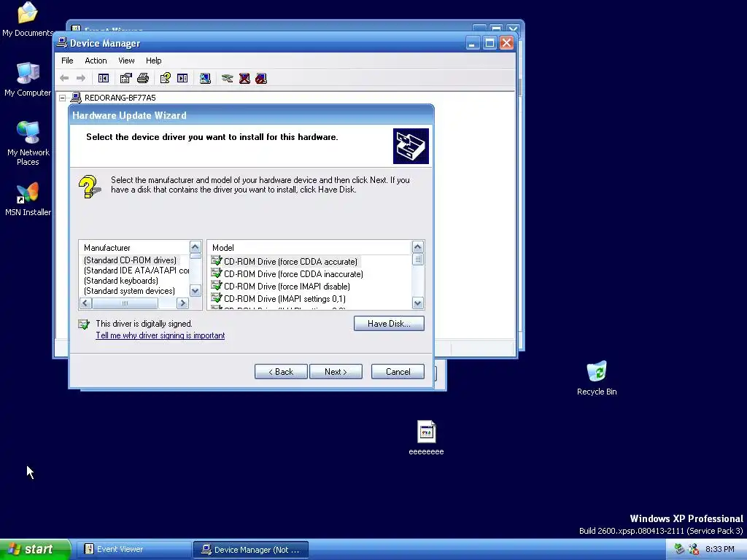747x560 pixels.
Task: Click the Next > wizard button
Action: [x=336, y=371]
